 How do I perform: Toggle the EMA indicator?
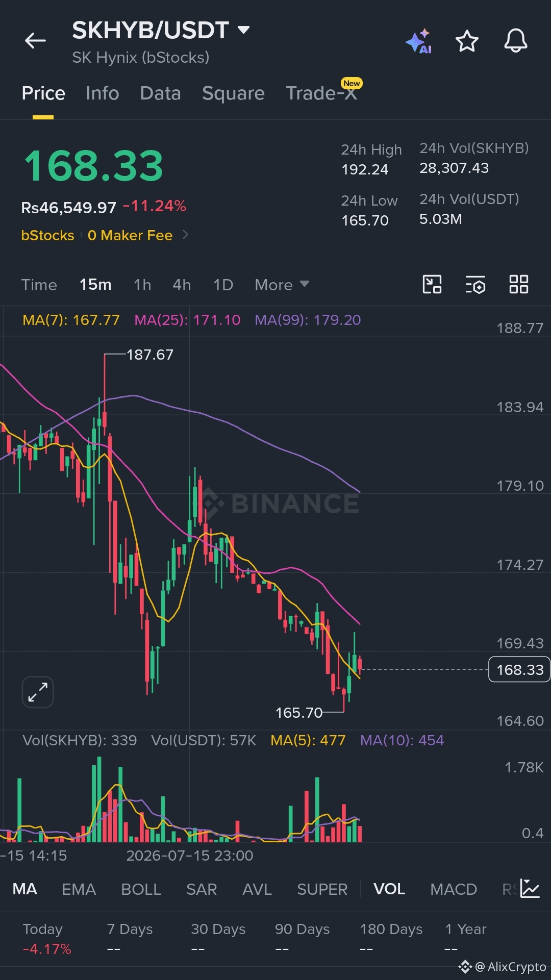[x=79, y=889]
